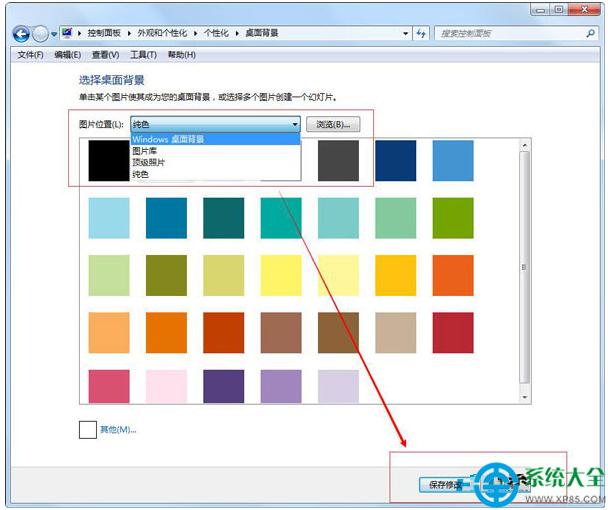
Task: Click the Back navigation arrow button
Action: tap(22, 33)
